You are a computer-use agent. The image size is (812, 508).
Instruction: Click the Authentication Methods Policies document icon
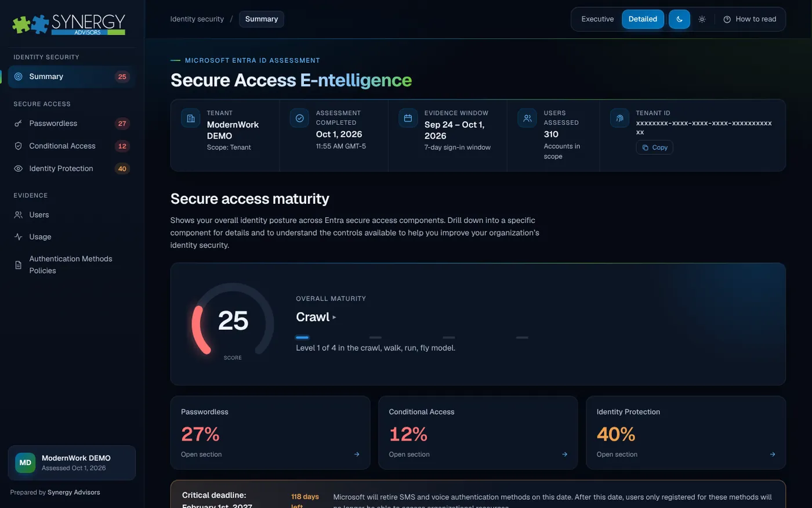(19, 265)
